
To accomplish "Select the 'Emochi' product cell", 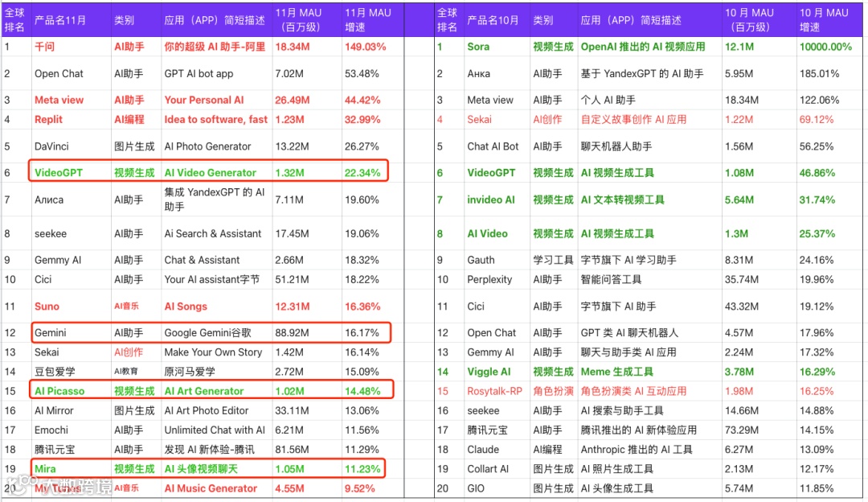I will tap(51, 430).
